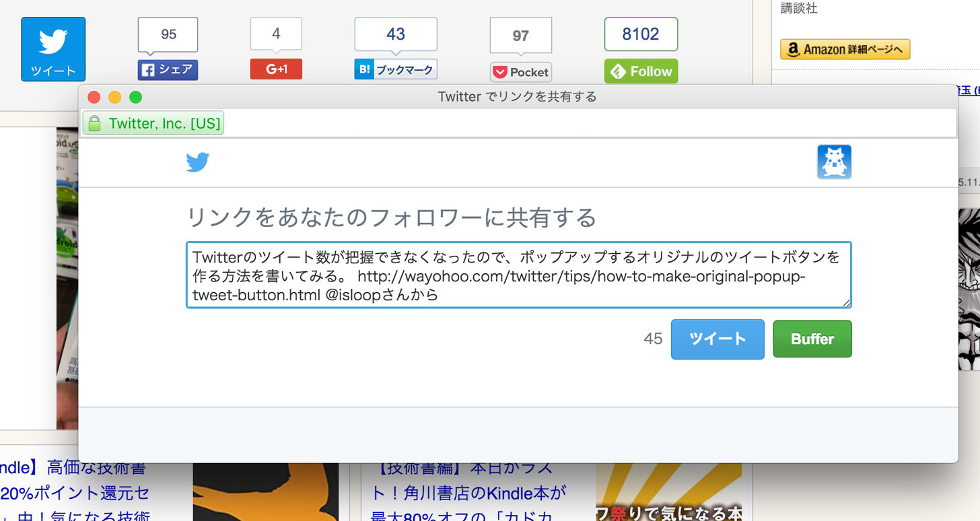Save the article with the Pocket button
This screenshot has height=521, width=980.
(521, 72)
